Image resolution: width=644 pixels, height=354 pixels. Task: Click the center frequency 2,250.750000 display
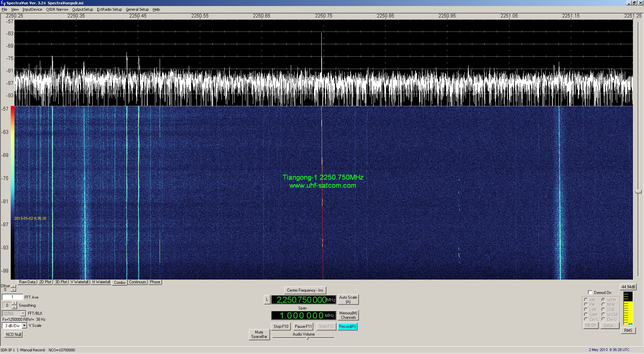coord(304,300)
